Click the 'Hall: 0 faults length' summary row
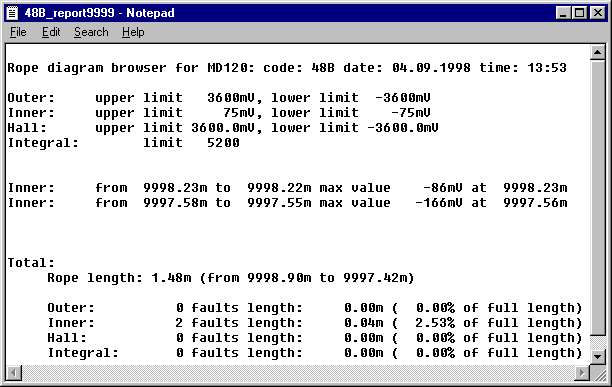Viewport: 612px width, 387px height. [315, 338]
